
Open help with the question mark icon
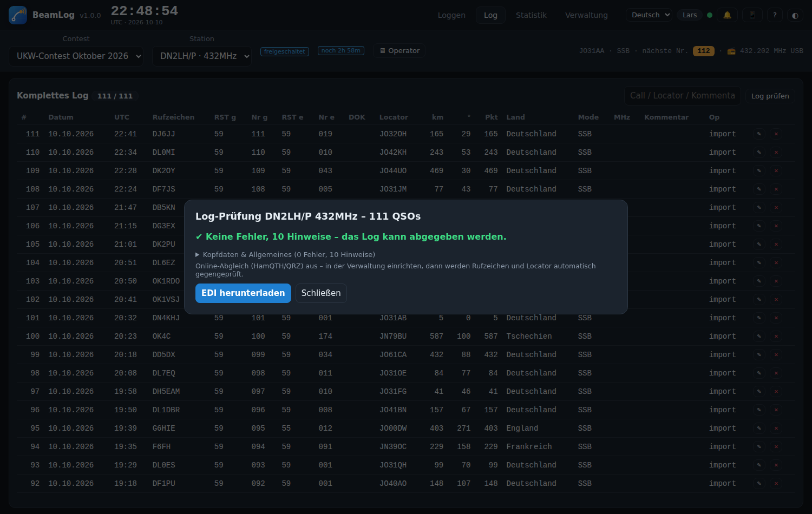coord(775,15)
